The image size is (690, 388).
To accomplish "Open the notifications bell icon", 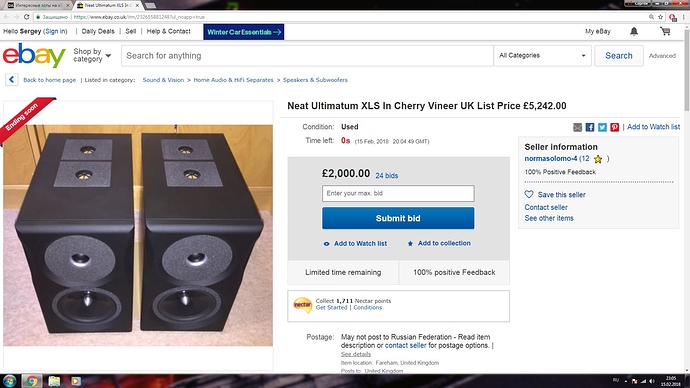I will [x=634, y=31].
